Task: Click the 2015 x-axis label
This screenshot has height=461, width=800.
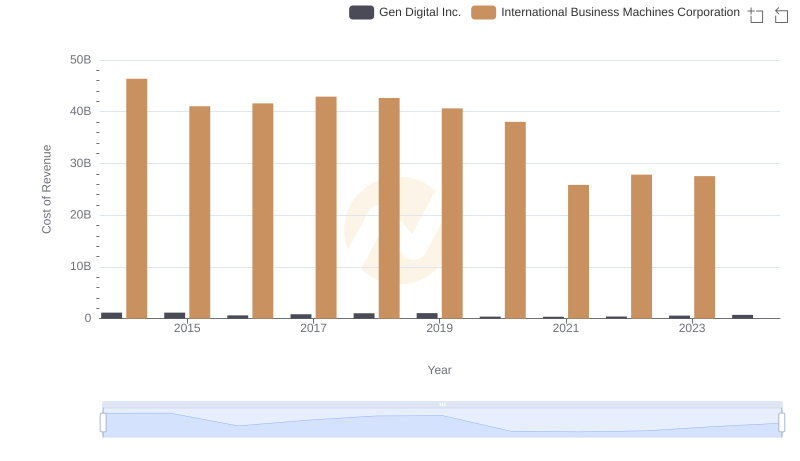Action: tap(187, 328)
